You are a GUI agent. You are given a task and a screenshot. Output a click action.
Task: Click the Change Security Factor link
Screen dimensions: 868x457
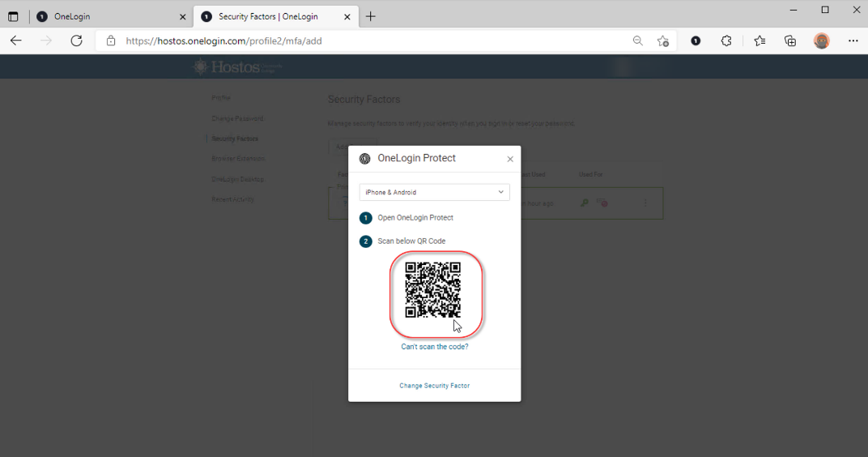click(x=434, y=386)
